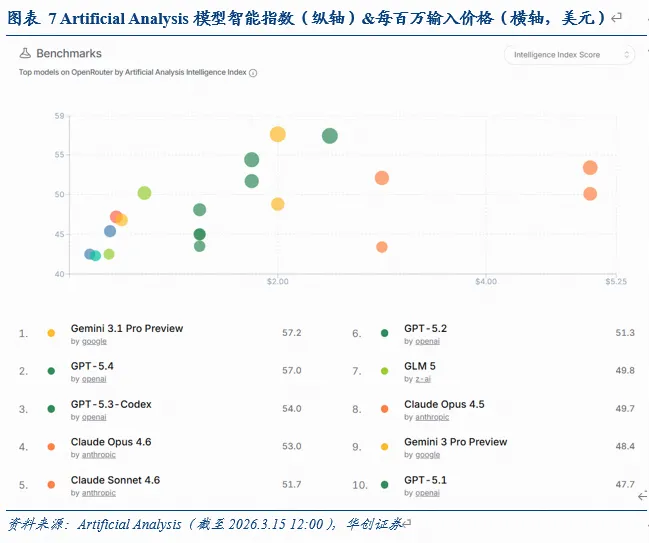Click the 48.4 score for Gemini 3 Pro Preview
The height and width of the screenshot is (543, 649).
[625, 447]
